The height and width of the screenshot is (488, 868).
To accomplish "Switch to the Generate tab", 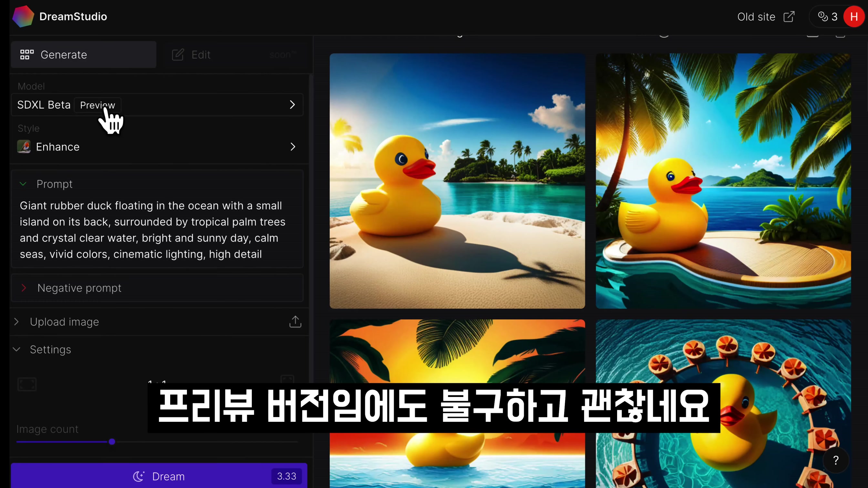I will click(x=84, y=55).
